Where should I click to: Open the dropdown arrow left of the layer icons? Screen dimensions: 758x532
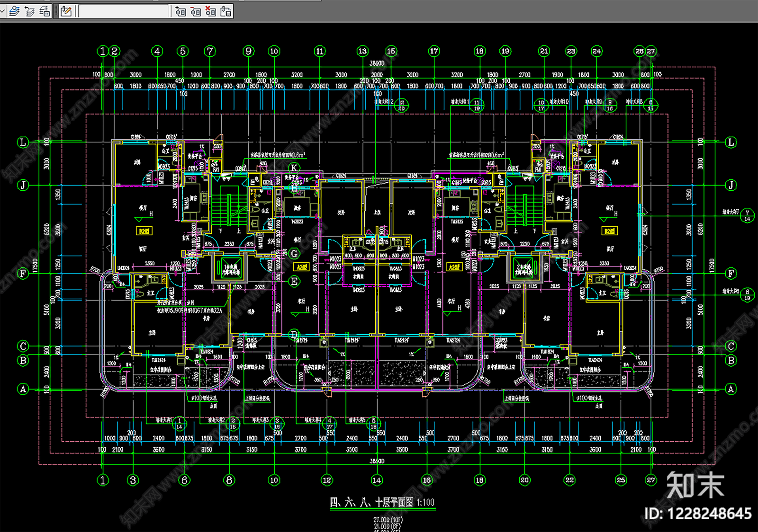[x=2, y=11]
